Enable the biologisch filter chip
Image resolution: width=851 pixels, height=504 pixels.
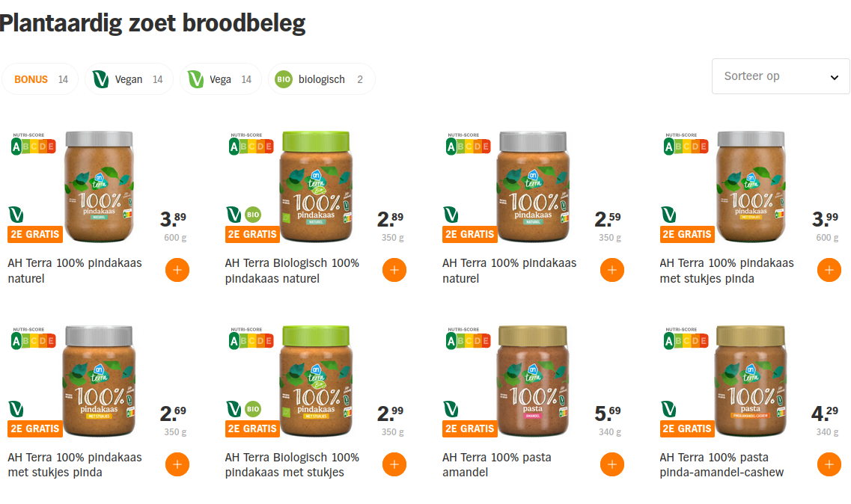coord(321,79)
